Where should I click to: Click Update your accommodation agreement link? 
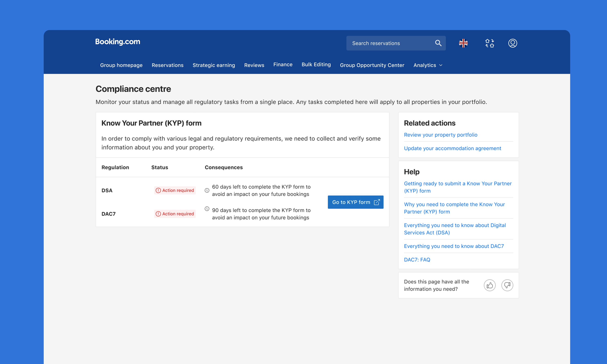point(452,148)
